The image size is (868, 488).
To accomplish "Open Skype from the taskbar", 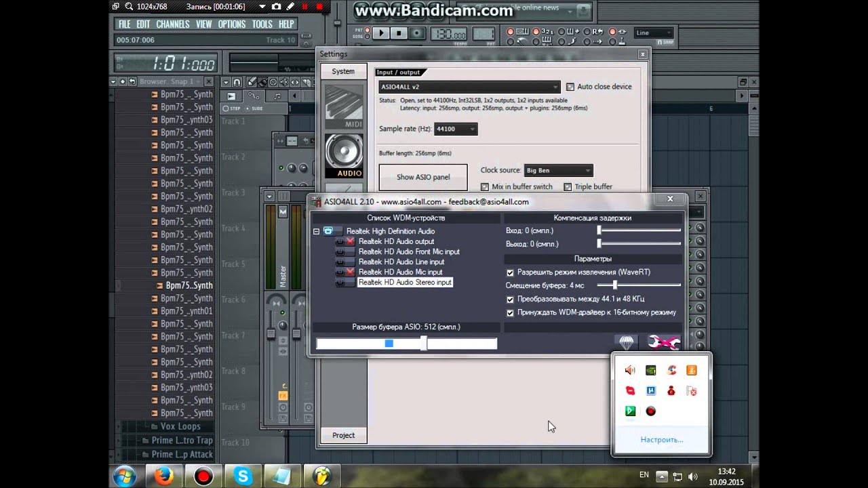I will click(244, 476).
